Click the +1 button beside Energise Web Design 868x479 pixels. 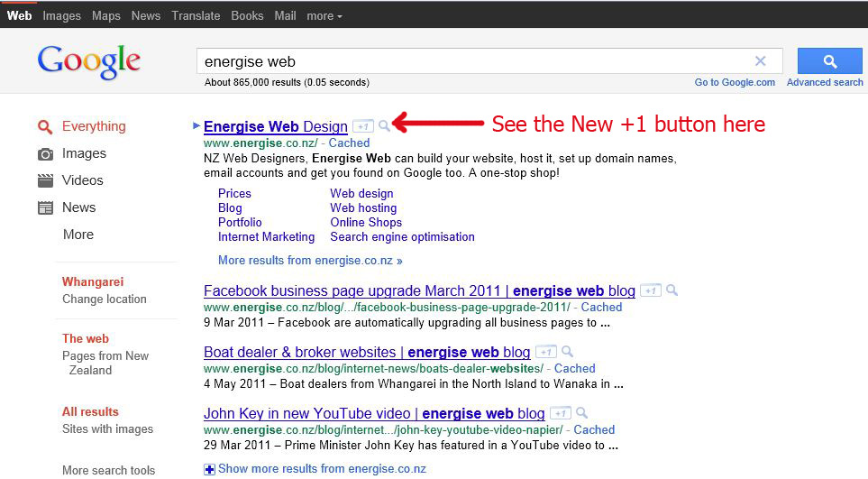click(362, 126)
